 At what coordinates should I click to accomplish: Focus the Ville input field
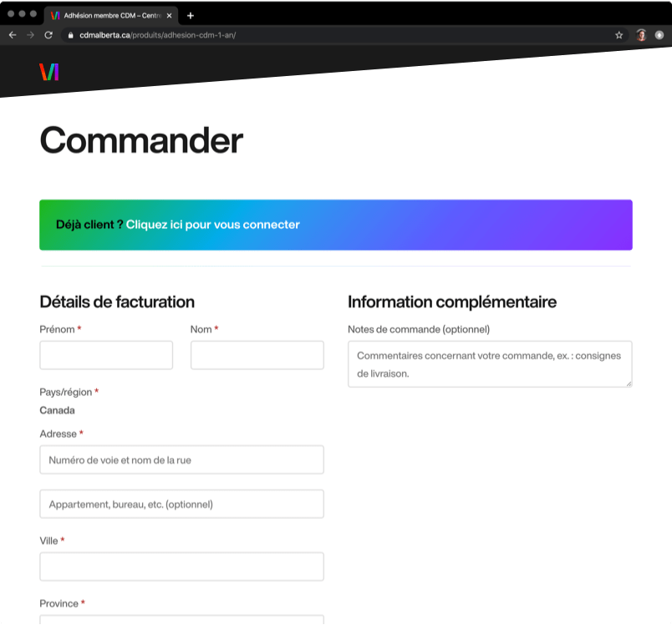[x=181, y=567]
